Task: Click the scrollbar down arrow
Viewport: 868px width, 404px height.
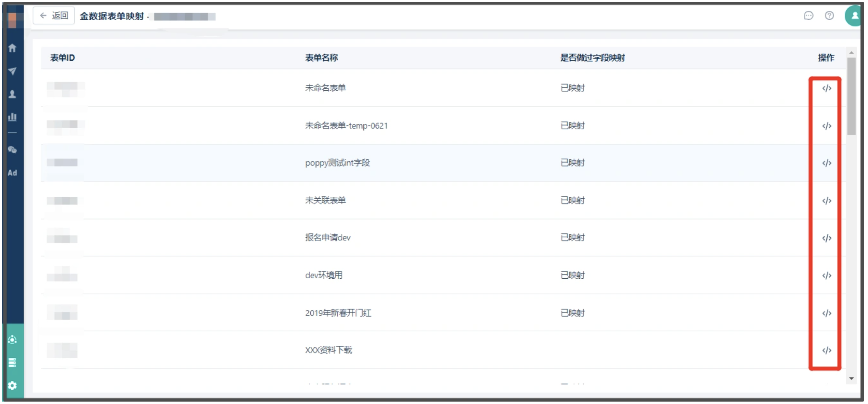Action: (x=851, y=379)
